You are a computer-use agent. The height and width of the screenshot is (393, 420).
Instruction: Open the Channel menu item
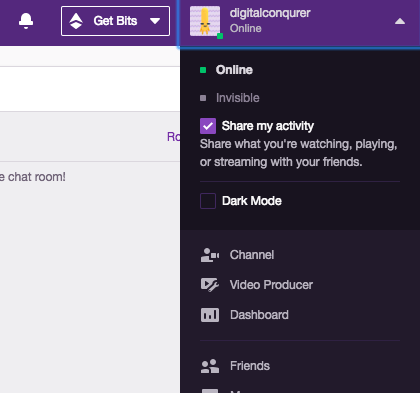click(x=252, y=255)
